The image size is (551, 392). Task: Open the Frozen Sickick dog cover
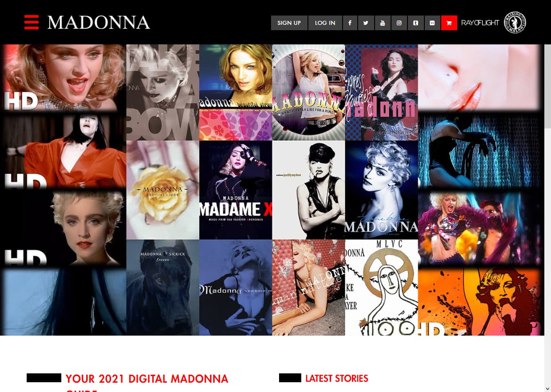[163, 287]
